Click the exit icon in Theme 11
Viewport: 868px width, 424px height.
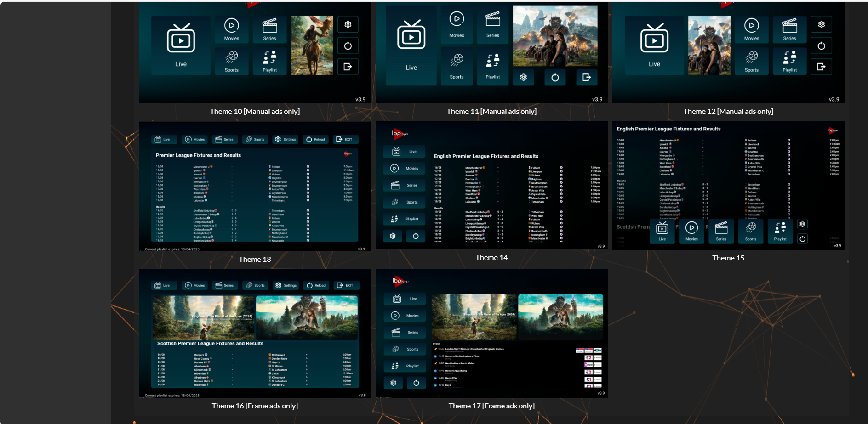coord(587,77)
